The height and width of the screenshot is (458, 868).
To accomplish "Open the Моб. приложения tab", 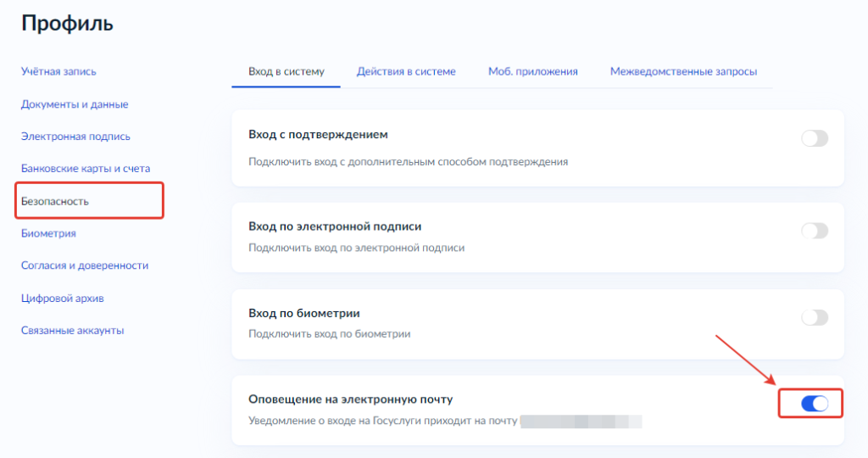I will click(x=532, y=71).
